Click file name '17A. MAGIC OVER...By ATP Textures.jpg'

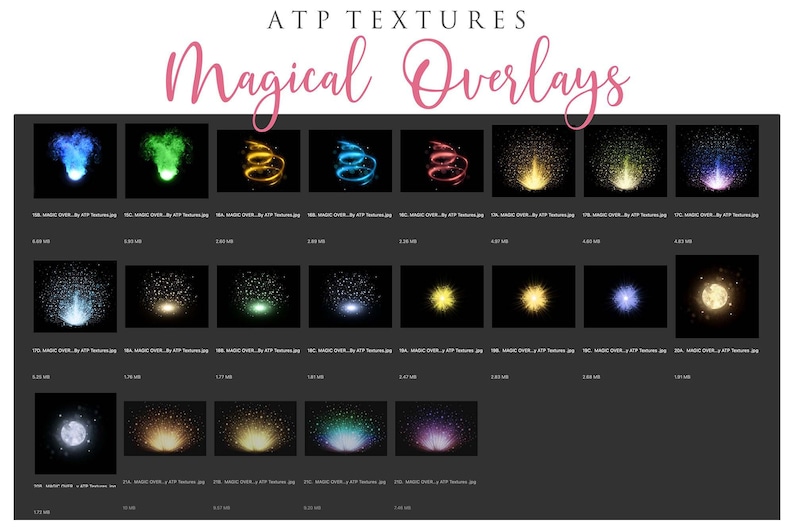coord(533,215)
